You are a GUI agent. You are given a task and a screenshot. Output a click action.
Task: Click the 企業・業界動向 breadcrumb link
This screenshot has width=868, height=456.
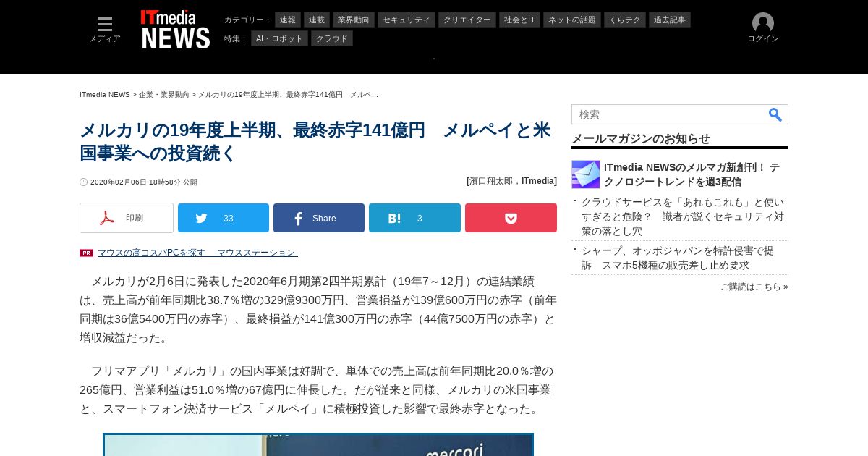164,95
